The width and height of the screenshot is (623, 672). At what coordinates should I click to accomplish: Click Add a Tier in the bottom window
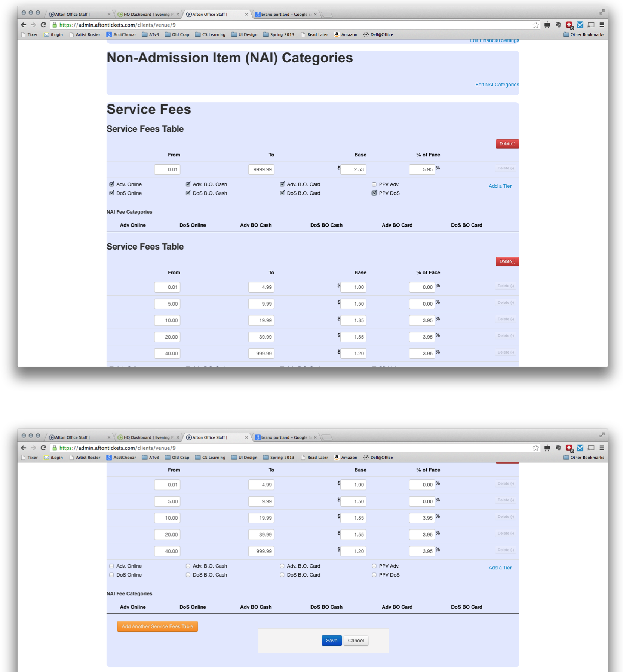(x=500, y=568)
